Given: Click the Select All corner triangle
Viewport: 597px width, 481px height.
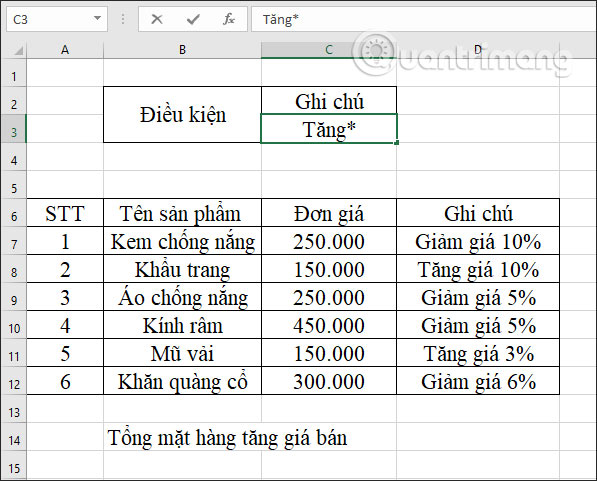Looking at the screenshot, I should pyautogui.click(x=19, y=50).
